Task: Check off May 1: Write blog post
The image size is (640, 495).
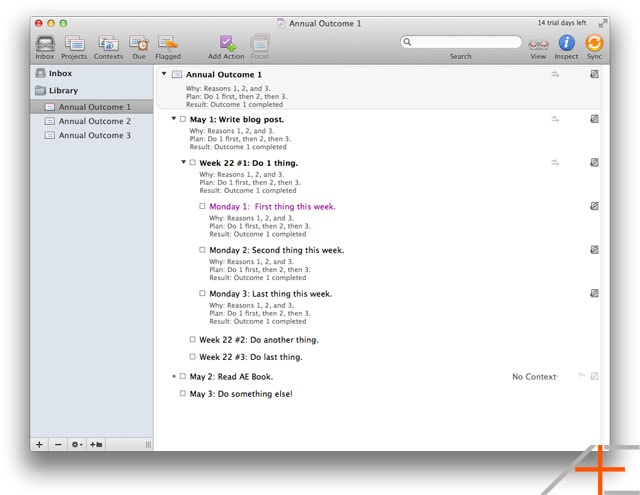Action: coord(183,119)
